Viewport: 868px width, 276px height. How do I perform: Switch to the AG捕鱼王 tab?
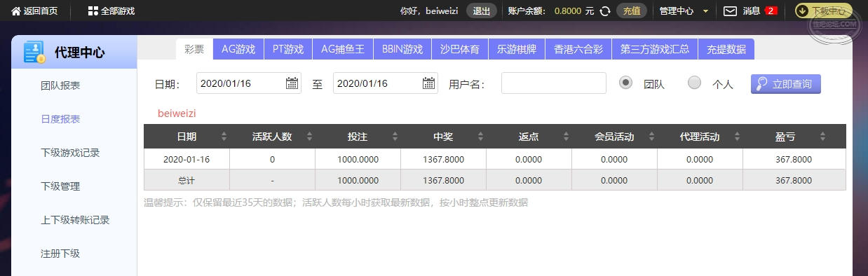point(343,49)
